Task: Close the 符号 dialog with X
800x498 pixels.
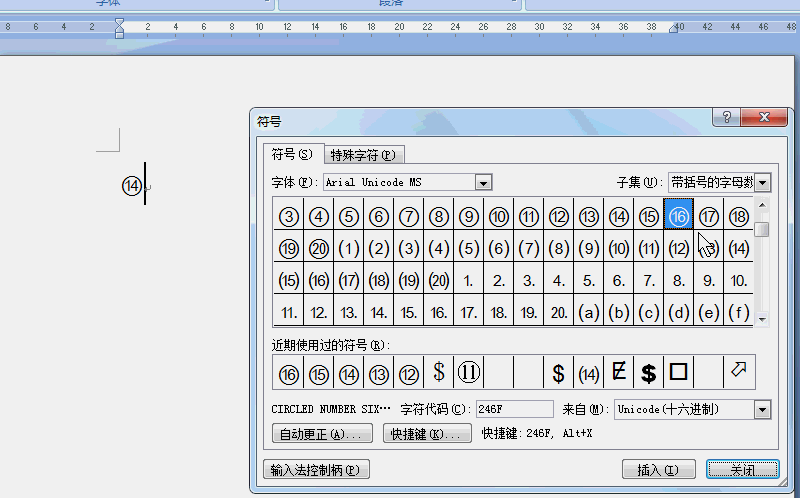Action: pos(764,117)
